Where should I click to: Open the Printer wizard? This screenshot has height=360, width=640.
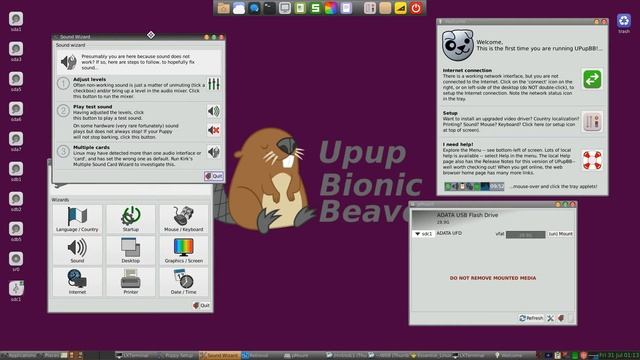tap(131, 282)
